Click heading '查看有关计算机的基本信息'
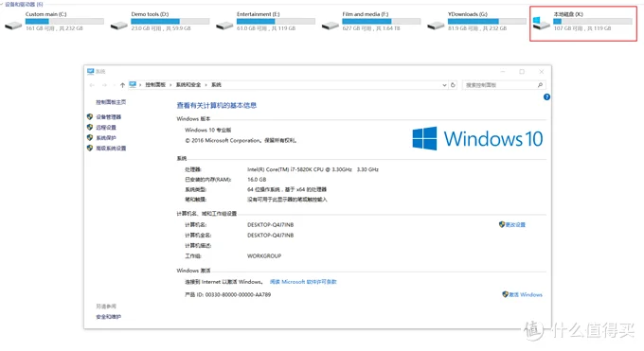The image size is (644, 351). [x=217, y=106]
